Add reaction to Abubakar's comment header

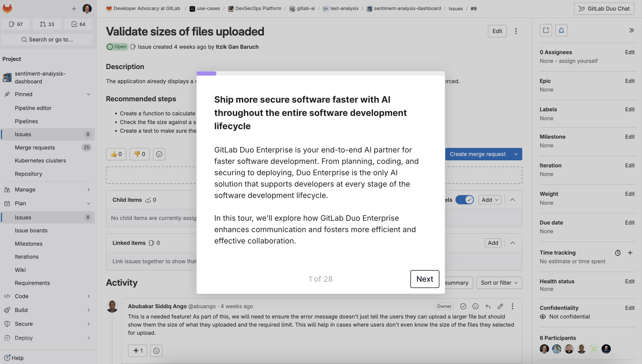(x=475, y=306)
